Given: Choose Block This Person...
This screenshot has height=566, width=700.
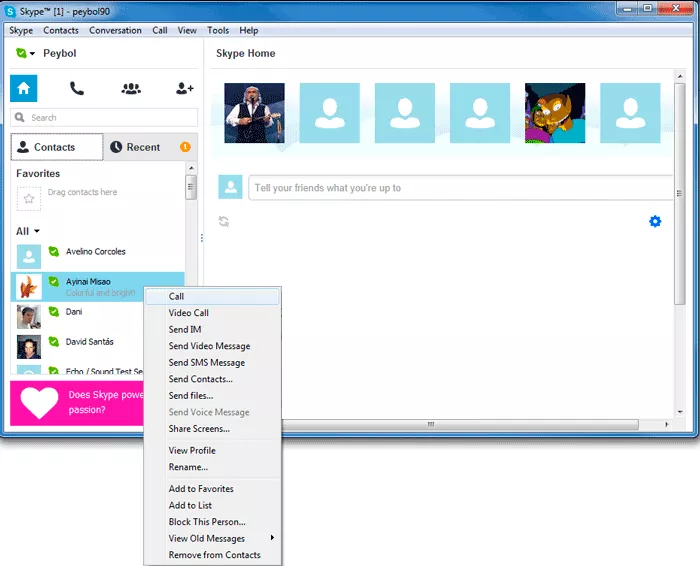Looking at the screenshot, I should pyautogui.click(x=213, y=522).
